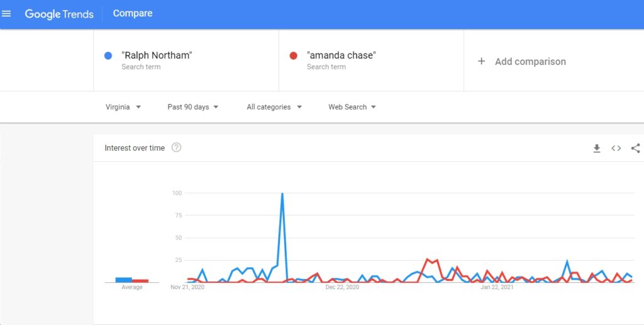Click the red dot beside amanda chase
644x325 pixels.
coord(293,55)
